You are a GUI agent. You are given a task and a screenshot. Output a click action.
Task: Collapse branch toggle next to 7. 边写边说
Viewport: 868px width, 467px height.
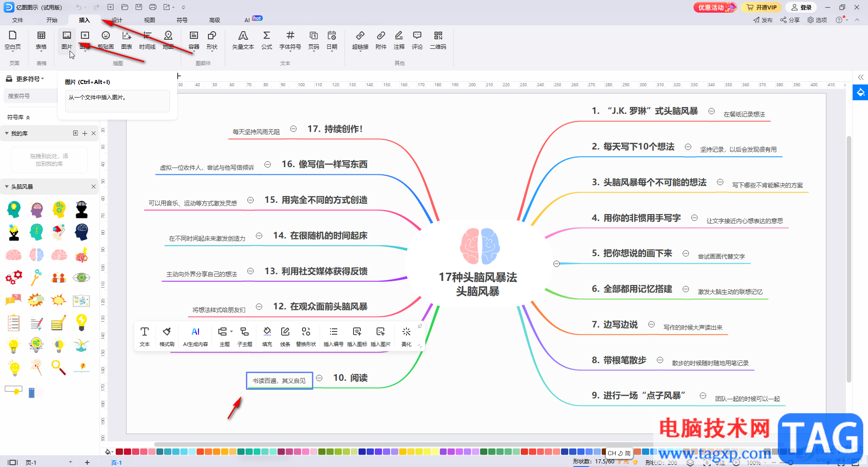click(x=651, y=324)
